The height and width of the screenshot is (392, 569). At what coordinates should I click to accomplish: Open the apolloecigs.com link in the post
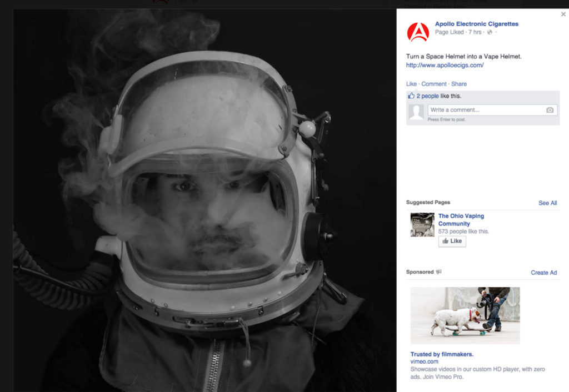pos(445,66)
